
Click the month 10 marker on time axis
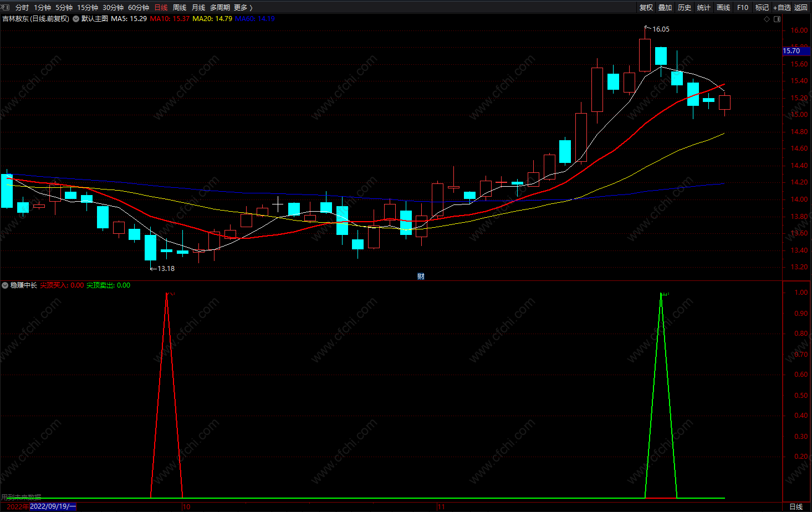(x=187, y=506)
